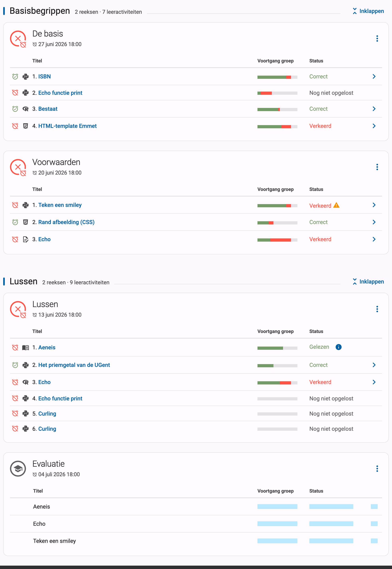The image size is (392, 569).
Task: Click the Teken een smiley row in Evaluatie
Action: click(x=196, y=541)
